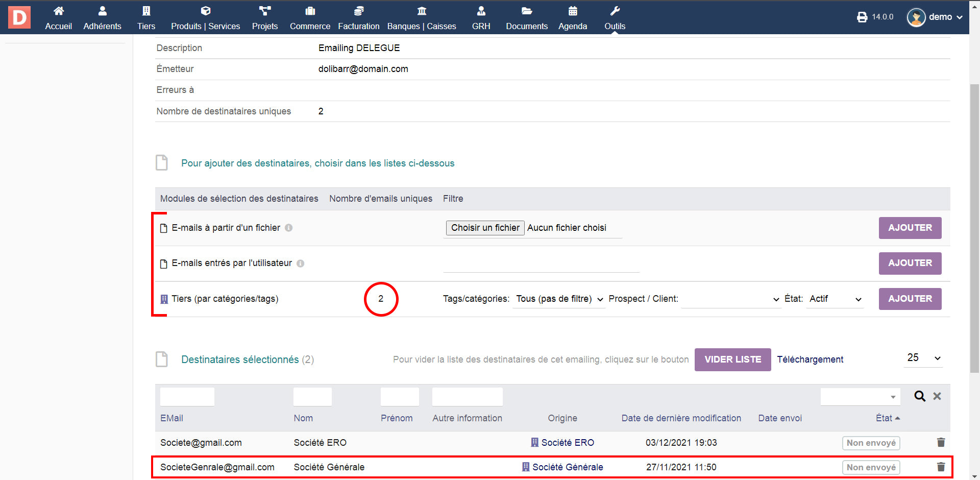This screenshot has width=980, height=480.
Task: Sort recipients by the État column header
Action: tap(884, 418)
